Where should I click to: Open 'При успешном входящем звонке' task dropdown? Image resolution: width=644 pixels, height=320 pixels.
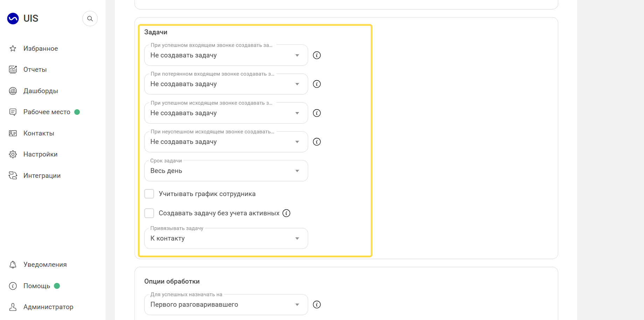226,55
